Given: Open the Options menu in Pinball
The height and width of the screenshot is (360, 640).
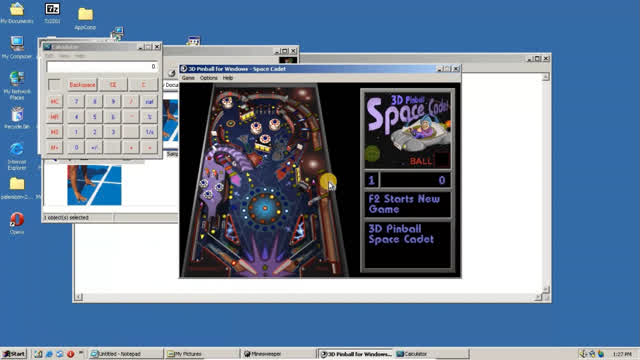Looking at the screenshot, I should coord(209,78).
